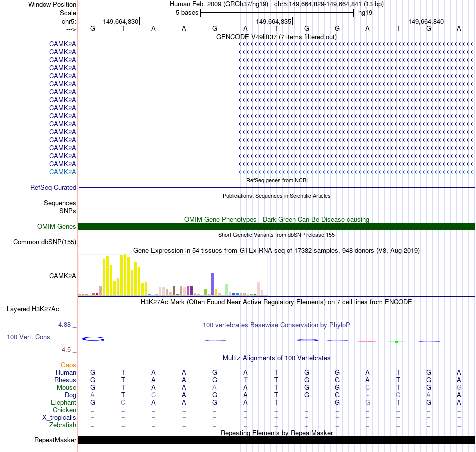Open the GENCODE V49lift37 track title
This screenshot has width=476, height=452.
click(277, 37)
